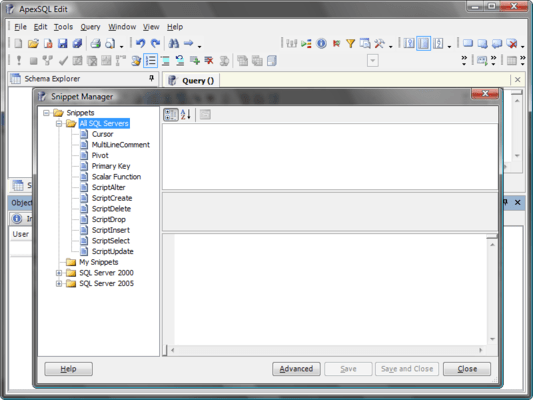
Task: Click the red and green flag icon
Action: [336, 43]
